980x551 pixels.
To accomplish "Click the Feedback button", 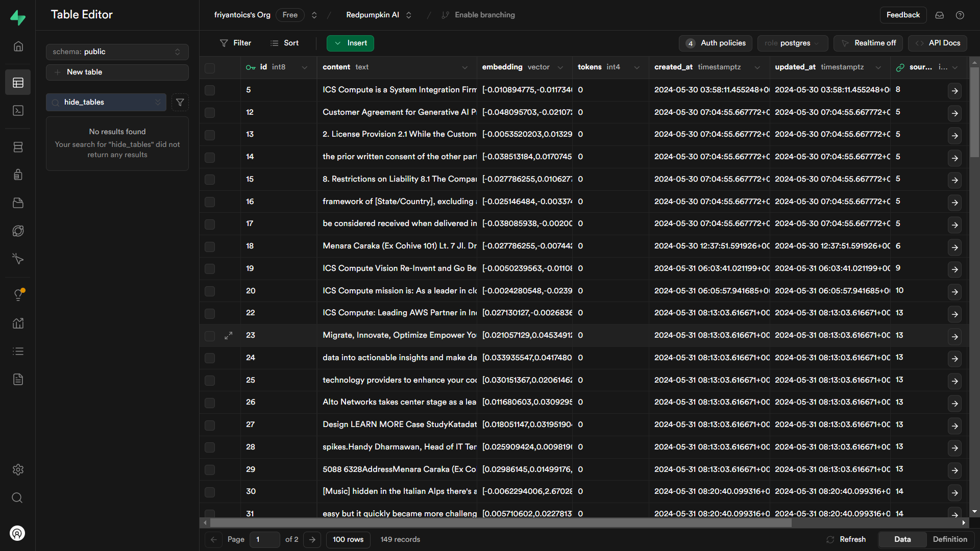I will (903, 15).
